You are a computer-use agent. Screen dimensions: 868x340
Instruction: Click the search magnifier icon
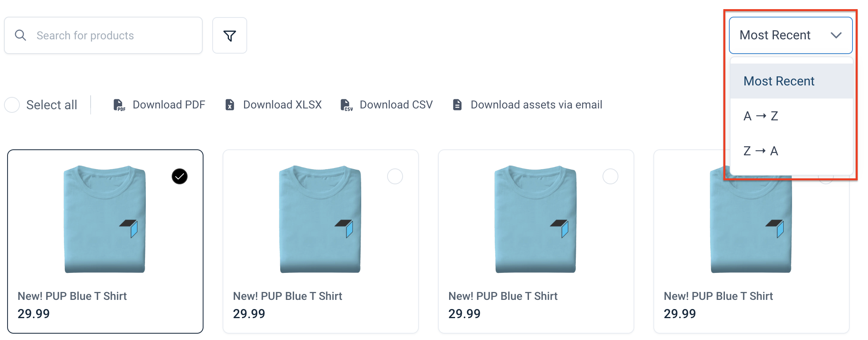pyautogui.click(x=20, y=35)
